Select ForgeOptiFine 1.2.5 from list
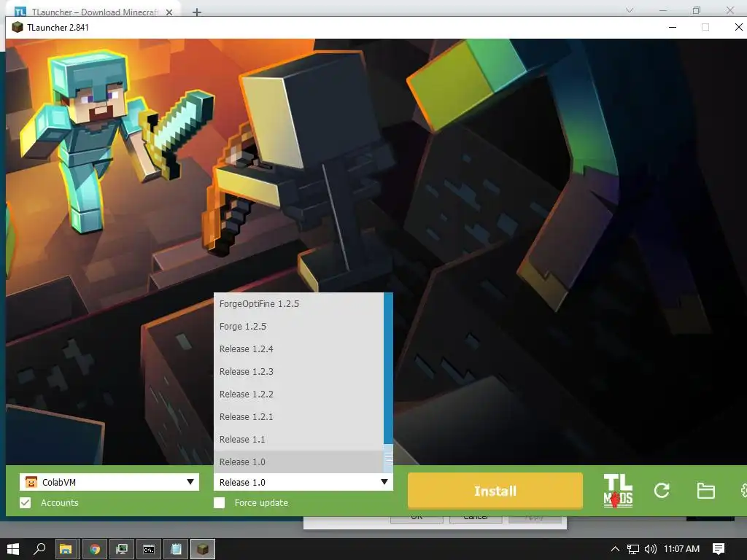The width and height of the screenshot is (747, 560). click(x=298, y=304)
